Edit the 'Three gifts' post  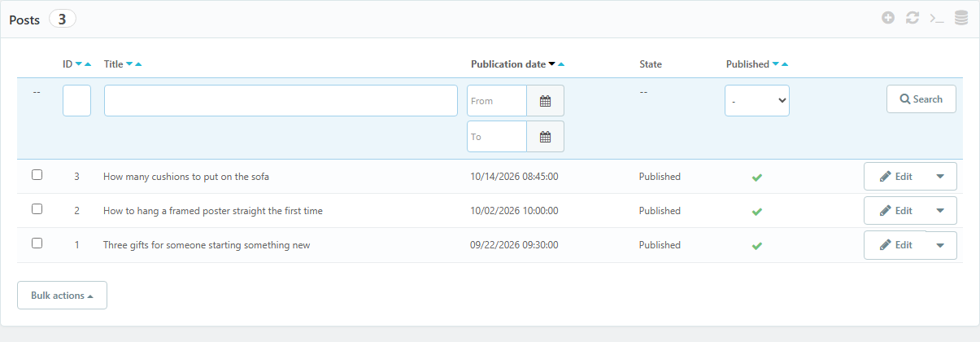pyautogui.click(x=895, y=245)
